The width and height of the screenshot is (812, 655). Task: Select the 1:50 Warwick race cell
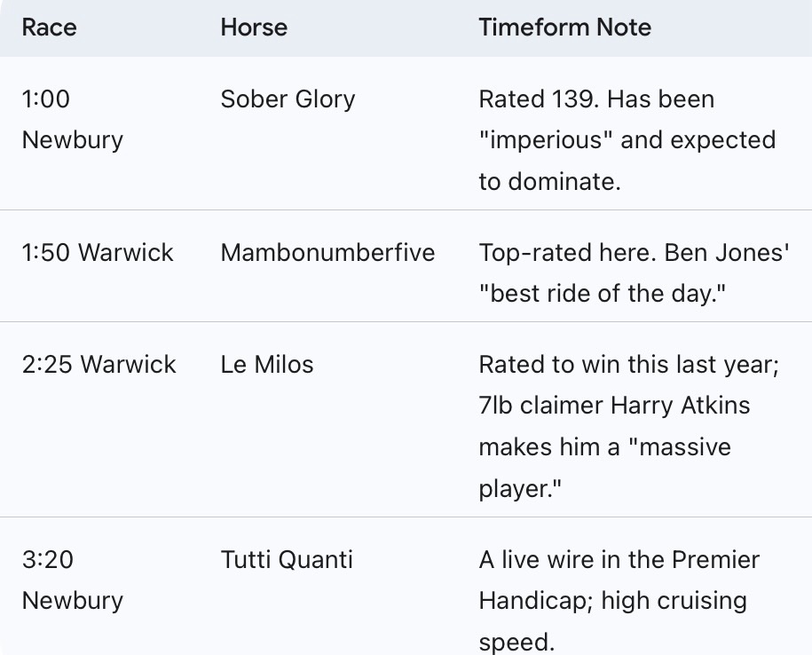(98, 252)
